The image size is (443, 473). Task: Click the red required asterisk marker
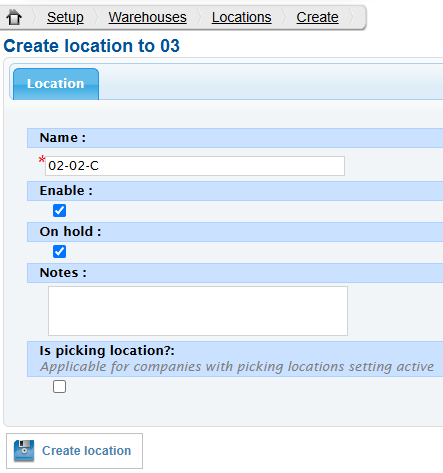tap(42, 160)
